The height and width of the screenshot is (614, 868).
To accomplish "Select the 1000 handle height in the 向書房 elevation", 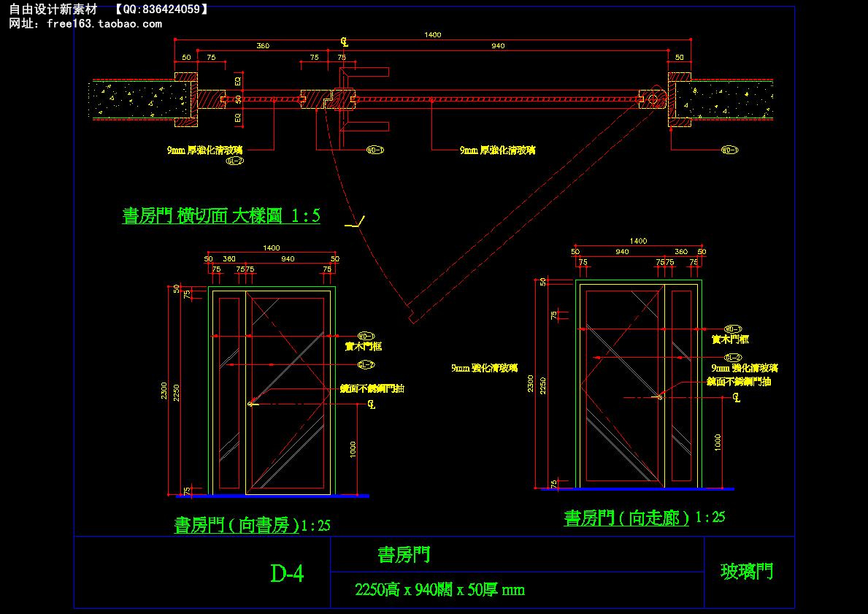I will click(x=353, y=450).
